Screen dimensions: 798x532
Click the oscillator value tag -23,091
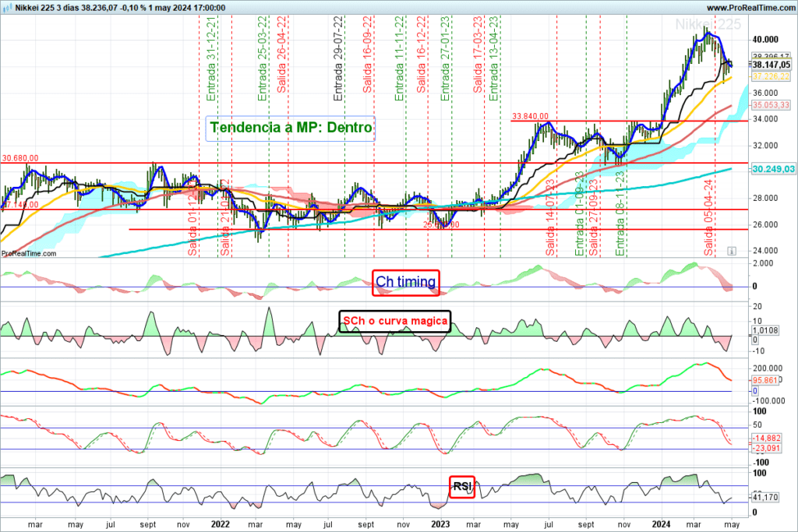tap(767, 448)
